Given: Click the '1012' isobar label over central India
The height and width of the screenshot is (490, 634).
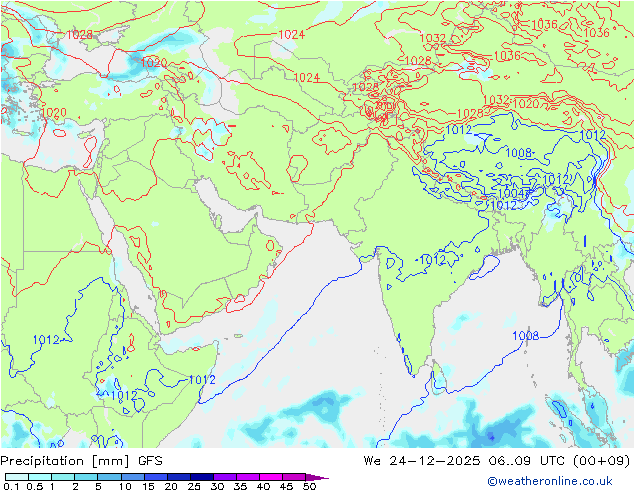Looking at the screenshot, I should point(433,259).
